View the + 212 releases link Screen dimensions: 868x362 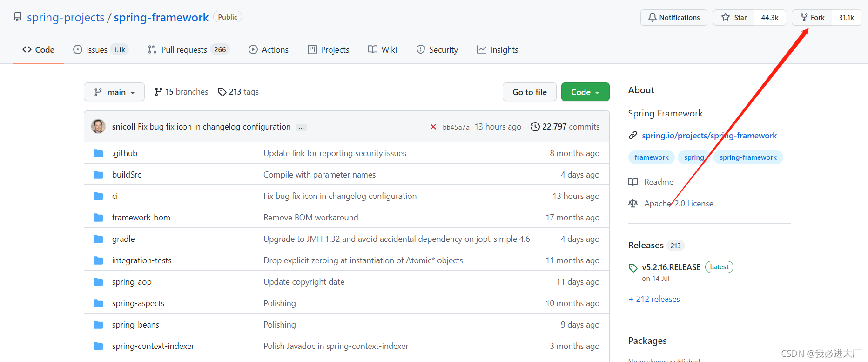click(654, 299)
